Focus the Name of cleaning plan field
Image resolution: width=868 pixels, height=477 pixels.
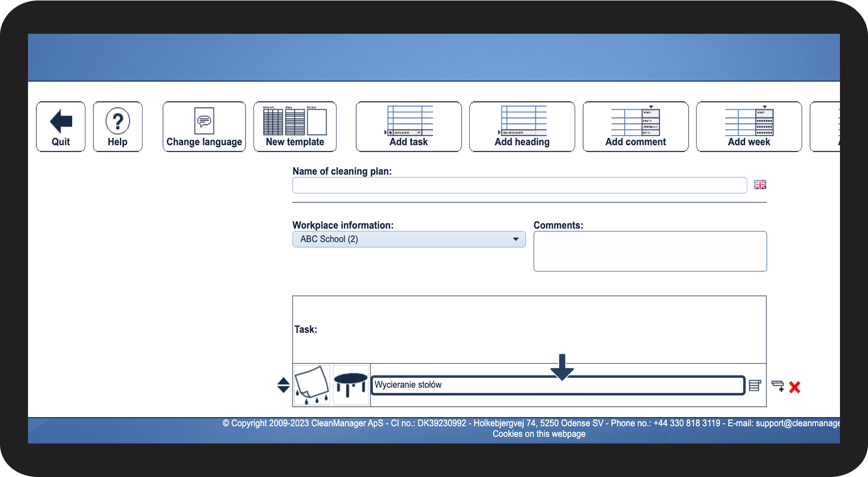pos(520,185)
